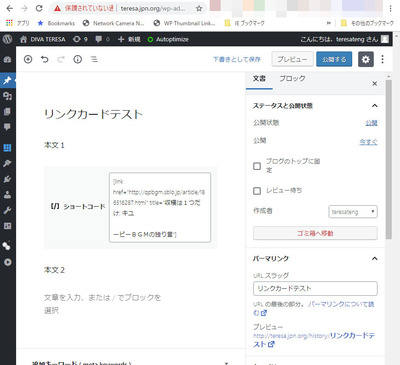Image resolution: width=400 pixels, height=365 pixels.
Task: Open その他のブックマーク folder
Action: point(367,23)
